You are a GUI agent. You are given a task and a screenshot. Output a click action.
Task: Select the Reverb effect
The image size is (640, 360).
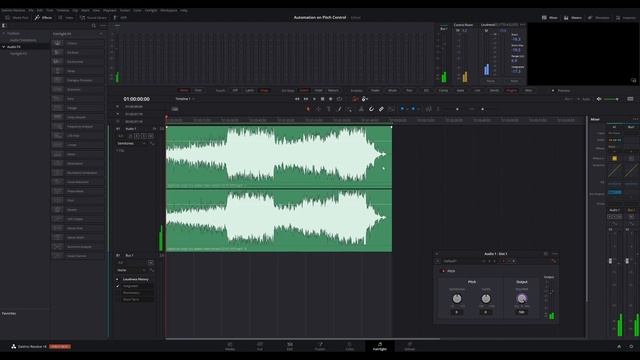point(78,209)
